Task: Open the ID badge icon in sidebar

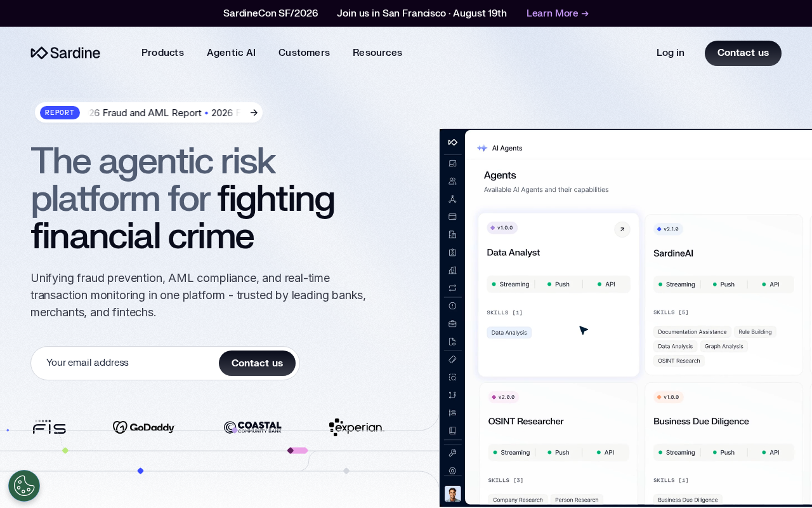Action: coord(452,252)
